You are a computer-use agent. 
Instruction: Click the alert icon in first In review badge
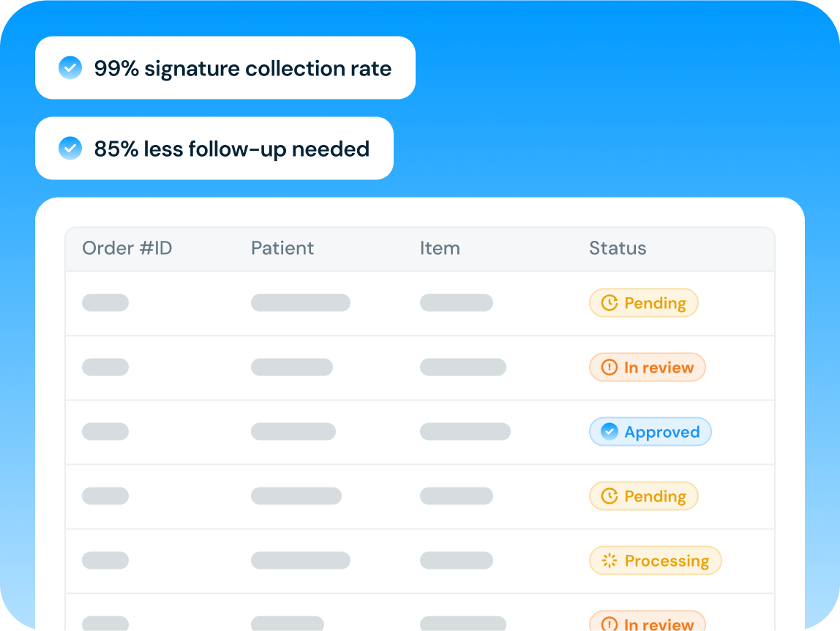609,367
